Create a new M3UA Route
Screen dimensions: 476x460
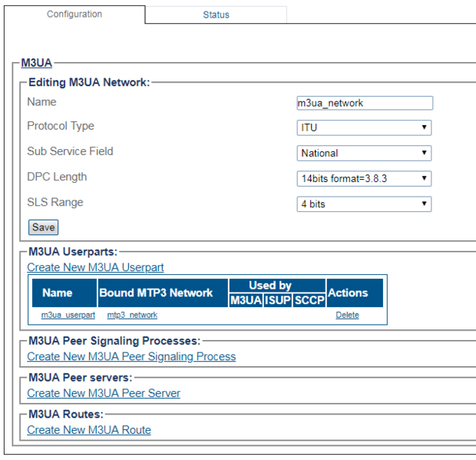point(89,430)
